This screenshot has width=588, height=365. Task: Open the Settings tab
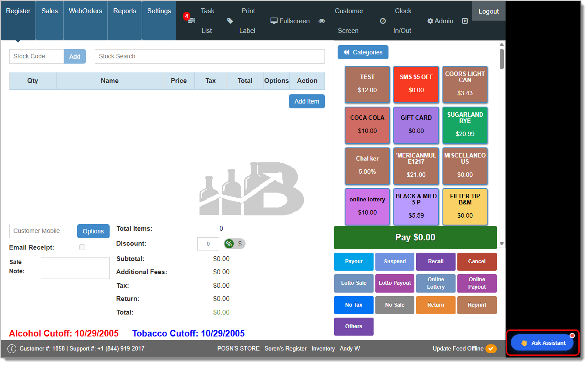[159, 20]
